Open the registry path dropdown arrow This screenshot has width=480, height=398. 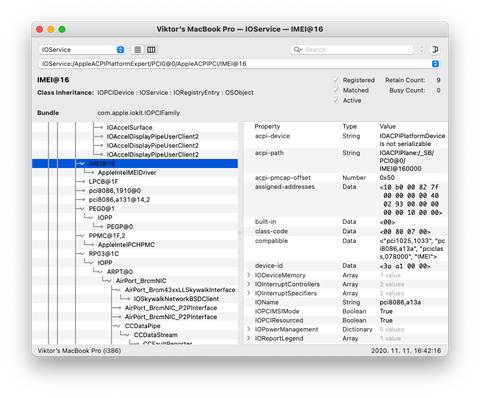(435, 64)
